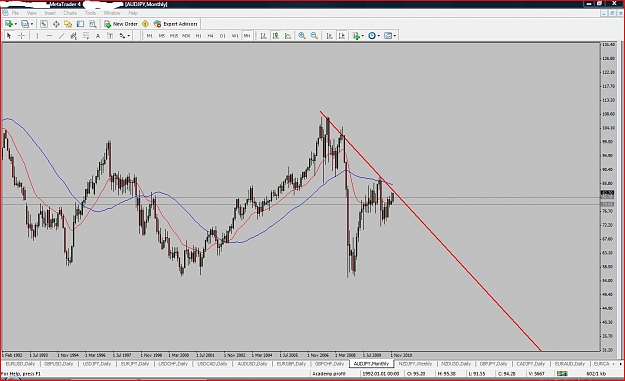Switch to bar chart display
The height and width of the screenshot is (381, 625).
coord(263,36)
